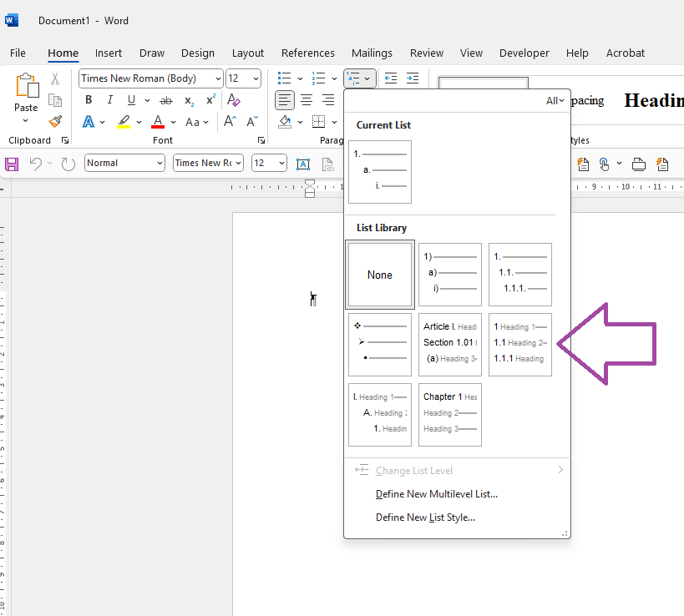Click the Decrease Indent icon
This screenshot has height=616, width=684.
tap(391, 78)
